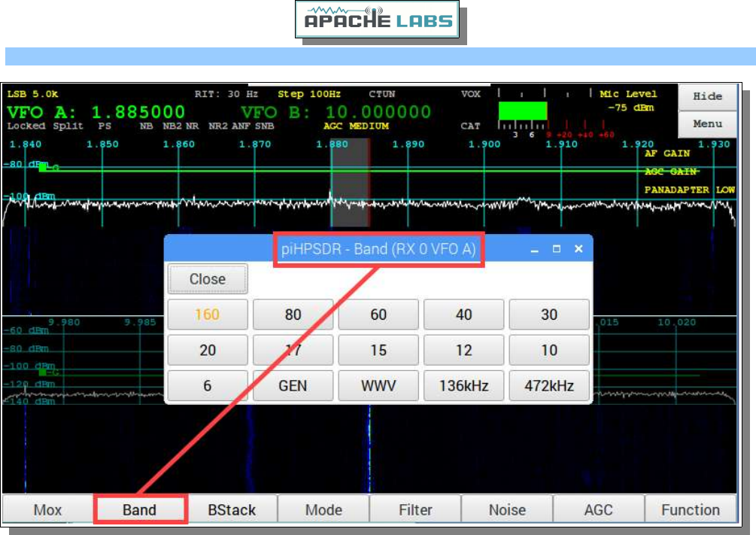This screenshot has width=756, height=535.
Task: Open the Filter menu
Action: (x=415, y=509)
